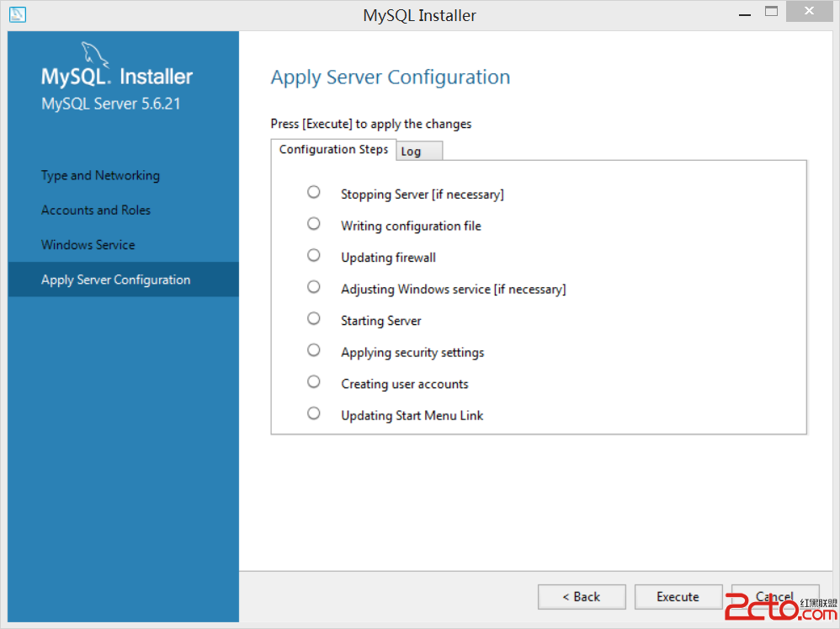Maximize the MySQL Installer window
Viewport: 840px width, 629px height.
click(x=772, y=12)
